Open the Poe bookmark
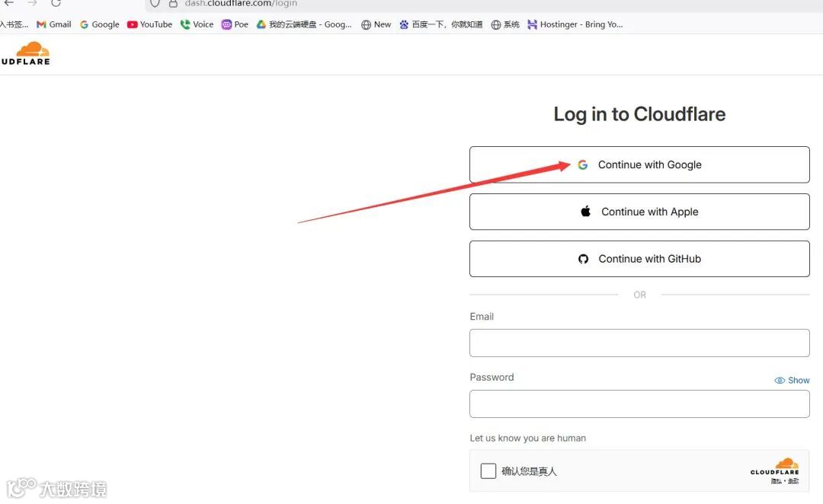 tap(235, 24)
